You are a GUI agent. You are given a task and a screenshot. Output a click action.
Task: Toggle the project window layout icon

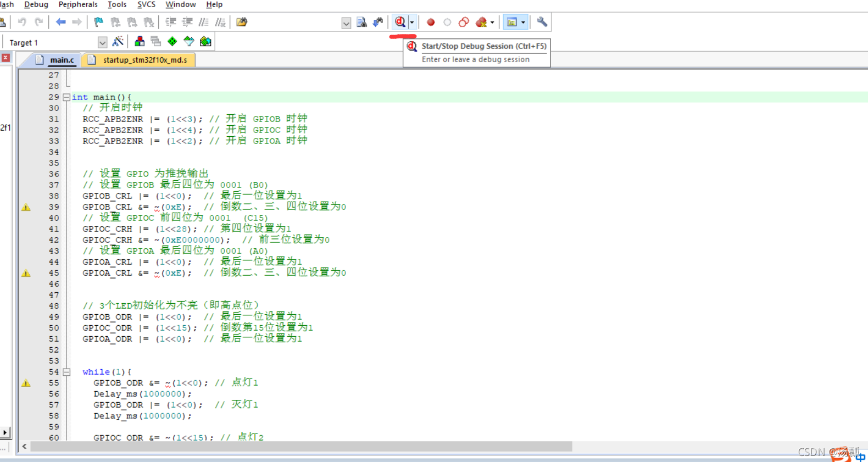512,22
